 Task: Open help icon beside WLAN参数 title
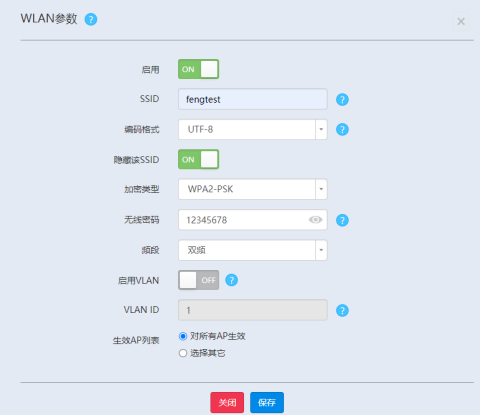tap(91, 19)
